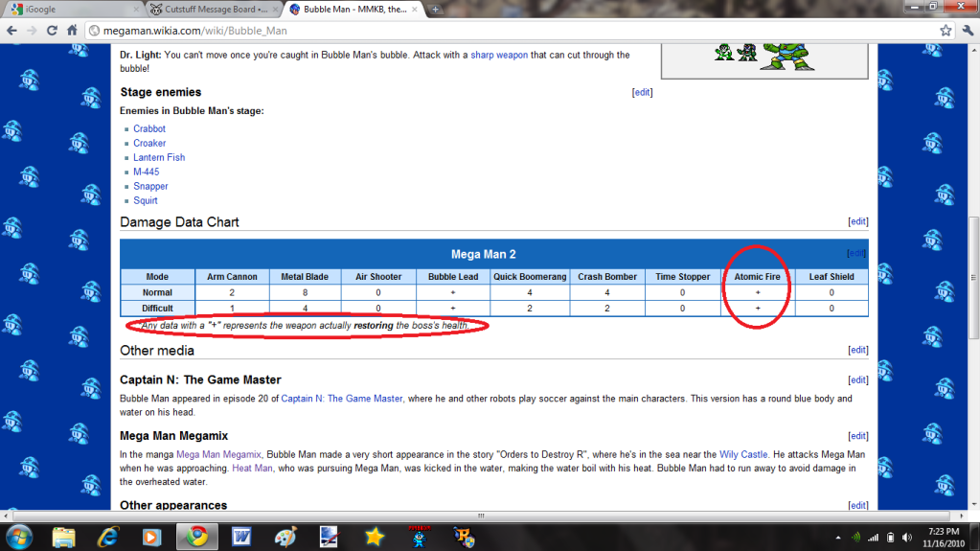Go to the browser Home page icon

tap(72, 30)
